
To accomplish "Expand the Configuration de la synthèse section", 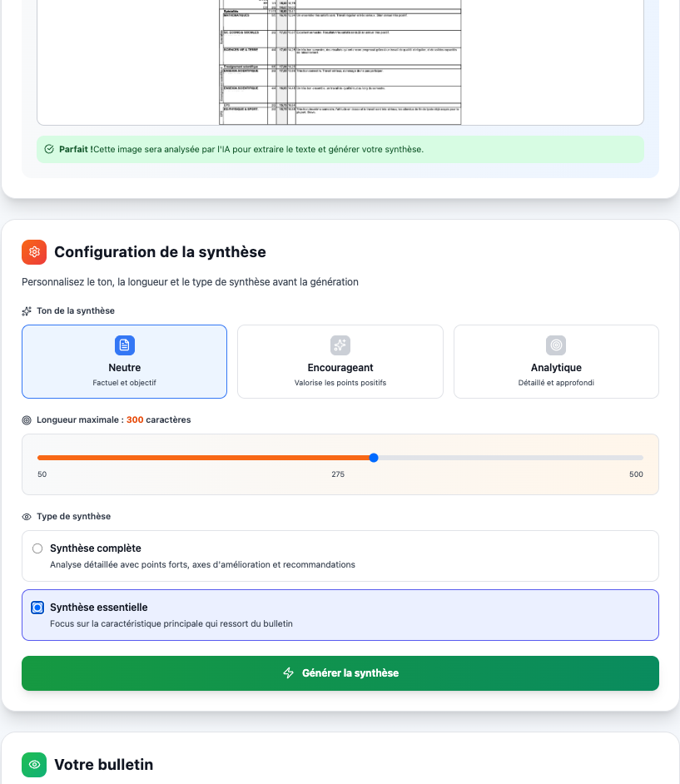I will point(158,251).
